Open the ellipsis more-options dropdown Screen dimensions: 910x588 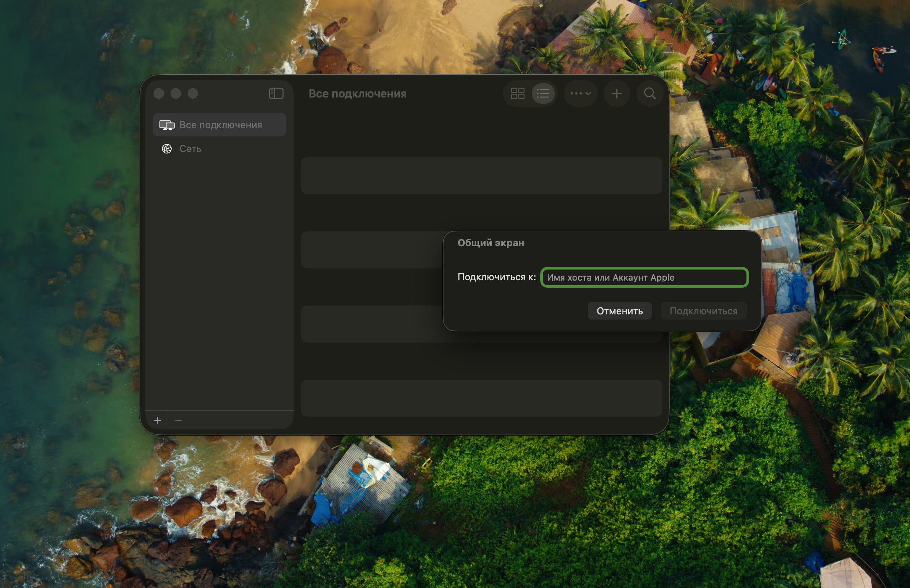(580, 93)
